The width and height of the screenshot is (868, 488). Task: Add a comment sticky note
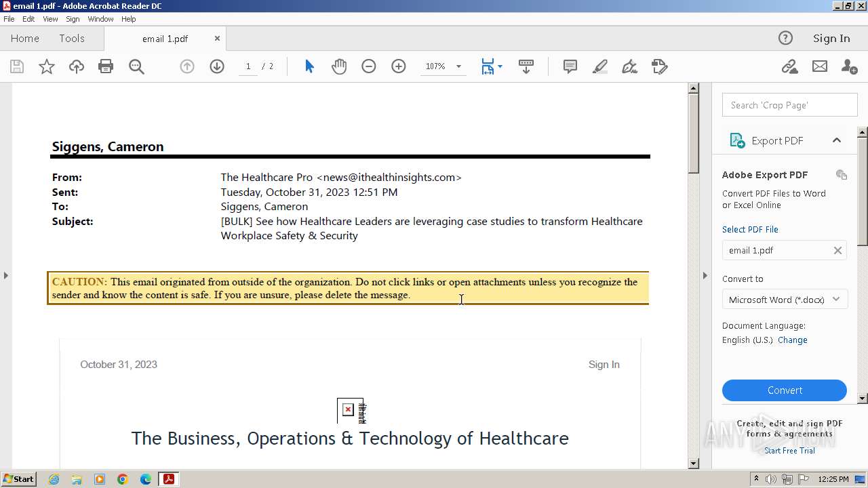pyautogui.click(x=570, y=66)
